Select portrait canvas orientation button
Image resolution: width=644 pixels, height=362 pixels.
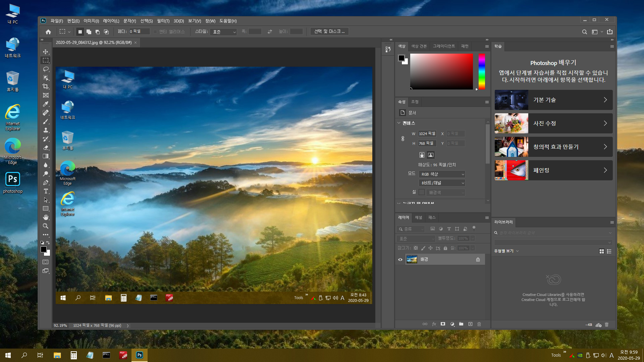click(x=422, y=155)
